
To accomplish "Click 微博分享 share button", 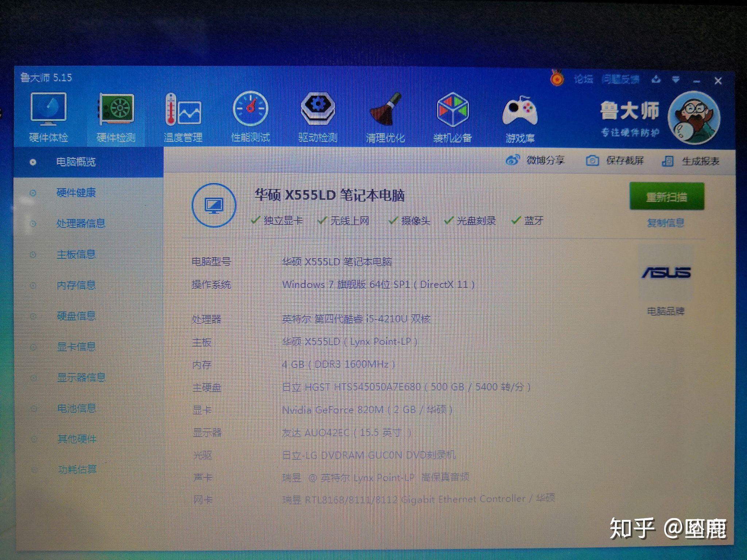I will click(x=545, y=160).
